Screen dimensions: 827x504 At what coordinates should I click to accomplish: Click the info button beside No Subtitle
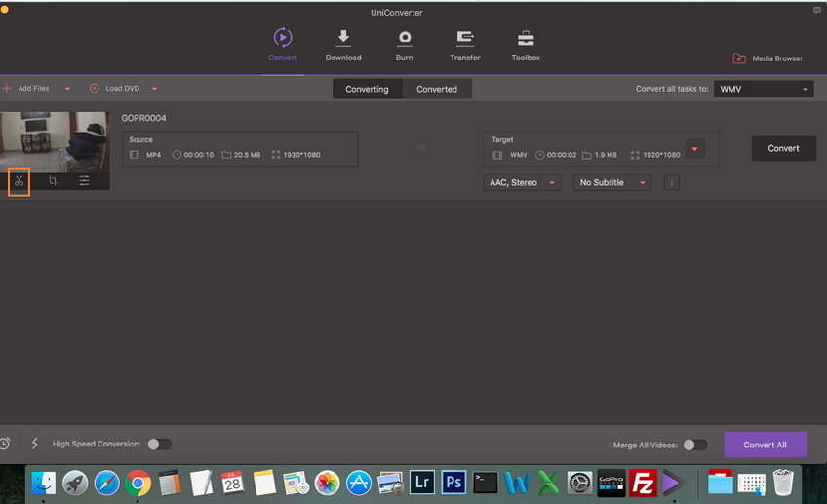(671, 183)
